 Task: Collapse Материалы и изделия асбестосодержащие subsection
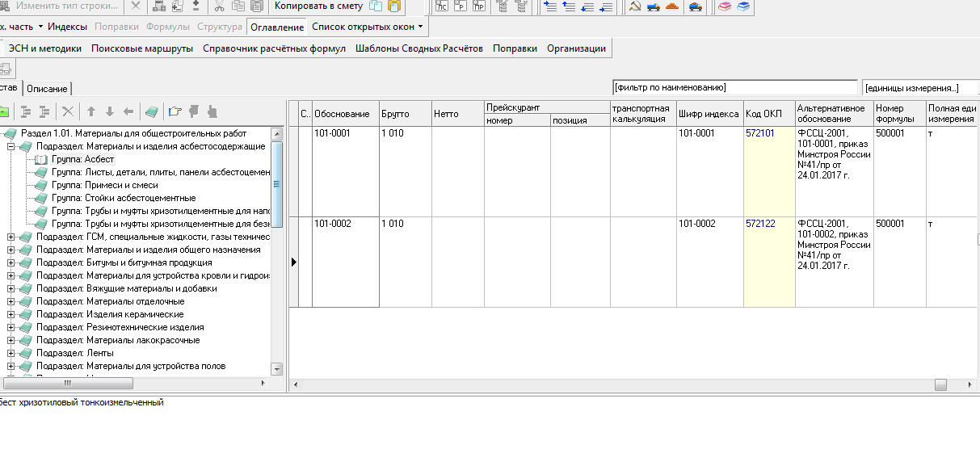point(11,146)
